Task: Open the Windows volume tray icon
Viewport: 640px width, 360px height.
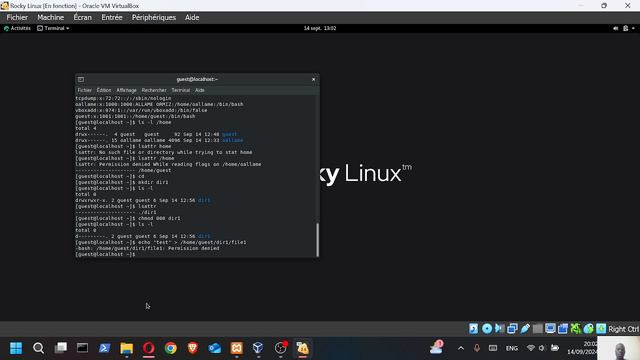Action: [542, 348]
